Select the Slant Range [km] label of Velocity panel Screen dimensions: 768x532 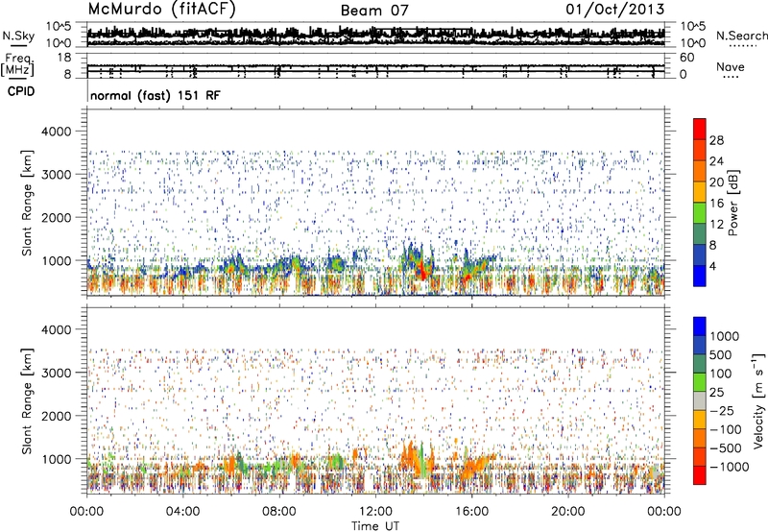tap(27, 400)
